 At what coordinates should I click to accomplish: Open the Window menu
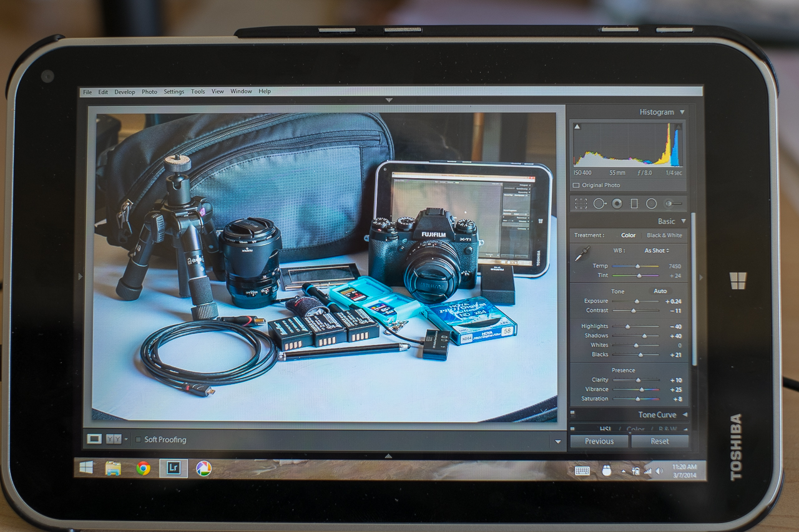tap(242, 92)
